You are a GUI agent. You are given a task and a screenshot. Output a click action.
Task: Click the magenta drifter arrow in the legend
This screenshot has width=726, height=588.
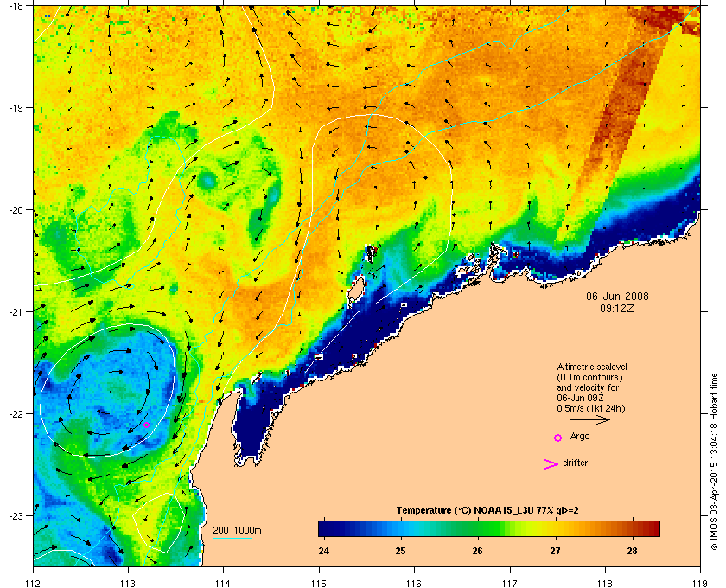click(551, 464)
